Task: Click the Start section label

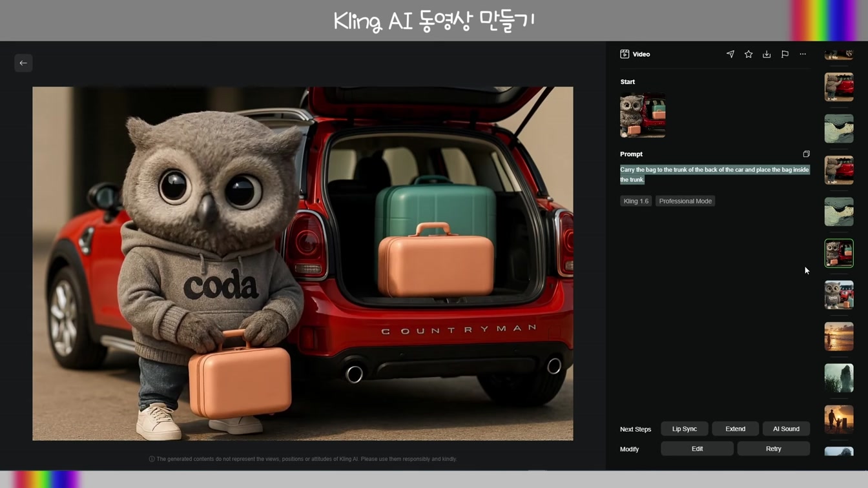Action: 628,82
